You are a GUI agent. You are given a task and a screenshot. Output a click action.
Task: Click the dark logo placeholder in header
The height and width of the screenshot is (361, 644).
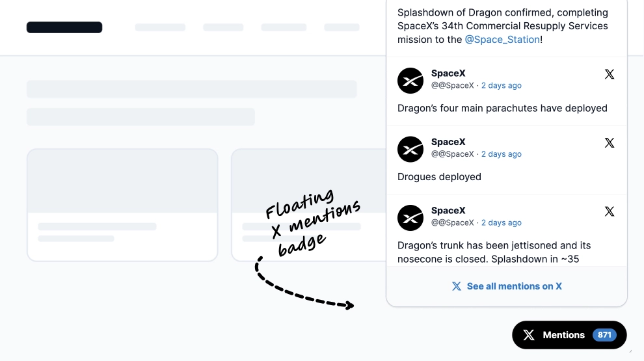tap(64, 27)
